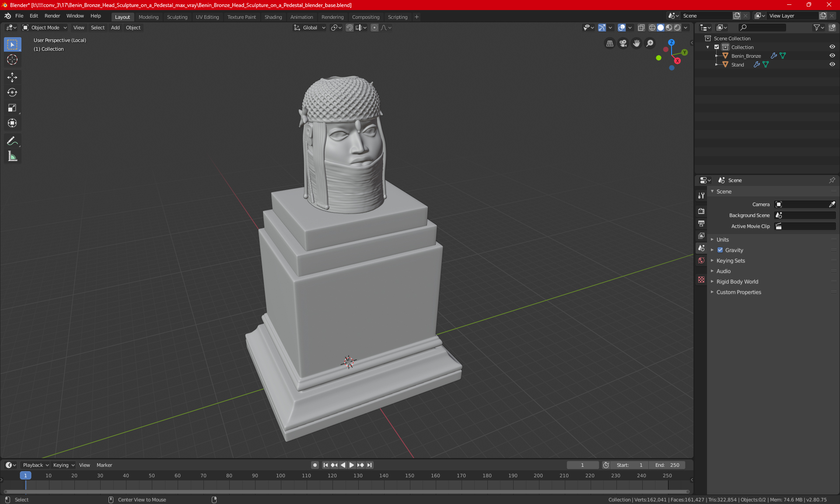The image size is (840, 504).
Task: Open the Output properties tab
Action: (701, 223)
